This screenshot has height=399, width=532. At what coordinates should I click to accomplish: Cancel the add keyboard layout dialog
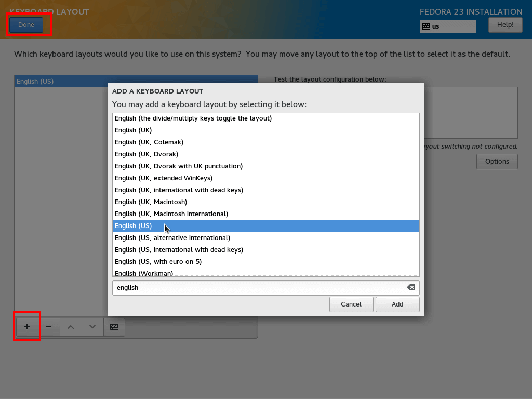(x=351, y=304)
